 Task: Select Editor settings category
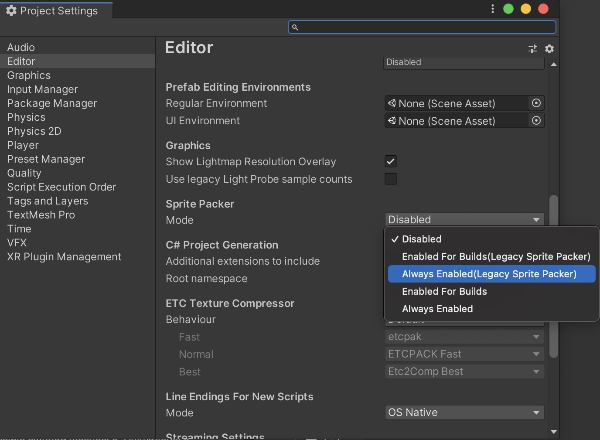[77, 61]
